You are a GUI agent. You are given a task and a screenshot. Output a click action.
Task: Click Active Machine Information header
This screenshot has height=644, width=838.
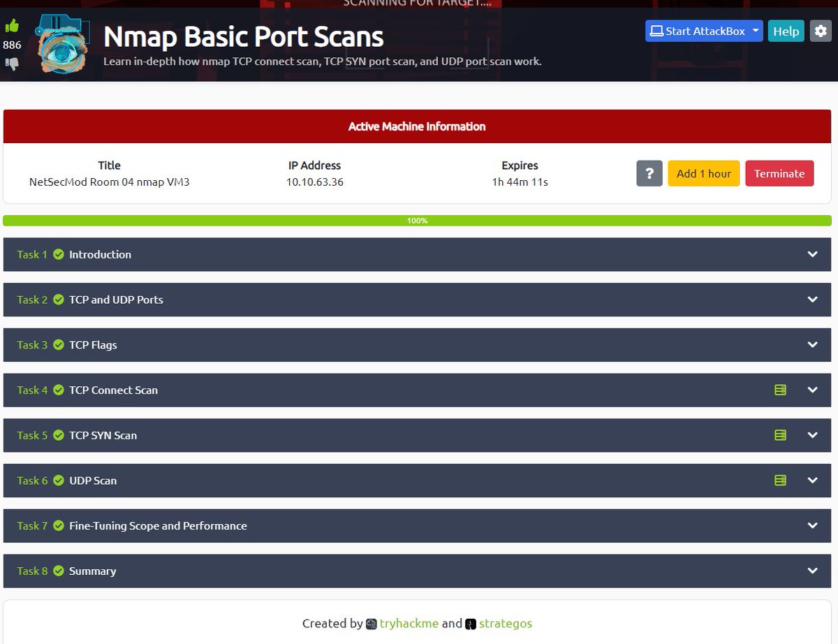pos(417,126)
